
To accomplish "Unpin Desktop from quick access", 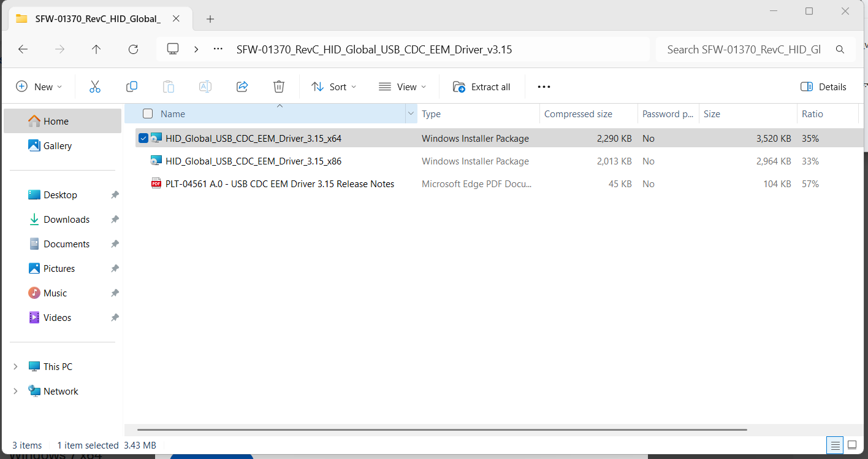I will [x=115, y=195].
